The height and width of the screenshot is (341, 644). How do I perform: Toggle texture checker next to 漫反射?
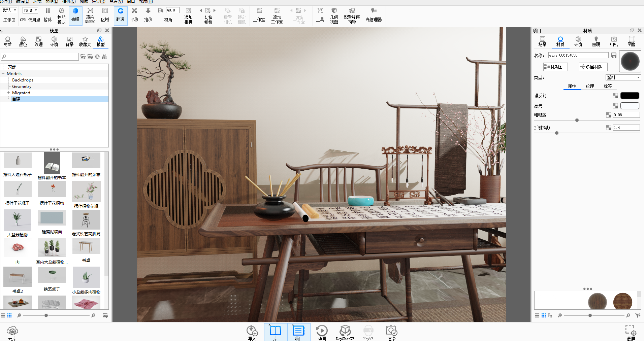coord(615,96)
